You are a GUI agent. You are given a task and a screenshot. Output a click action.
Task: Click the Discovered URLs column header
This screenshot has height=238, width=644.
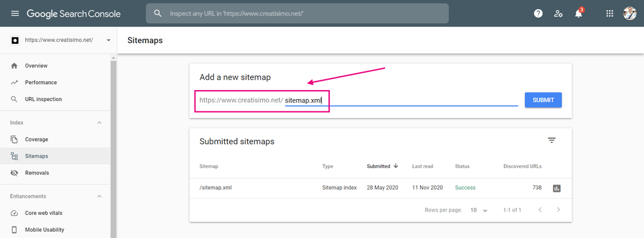tap(522, 166)
